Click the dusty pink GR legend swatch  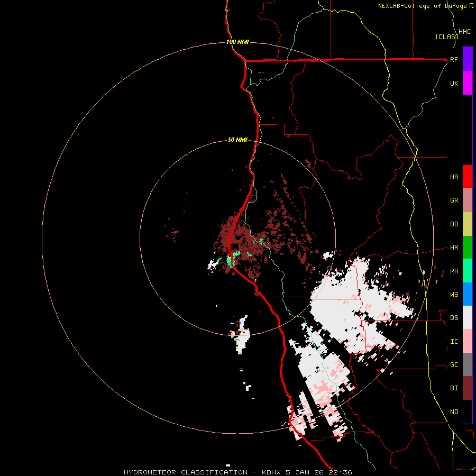click(467, 200)
